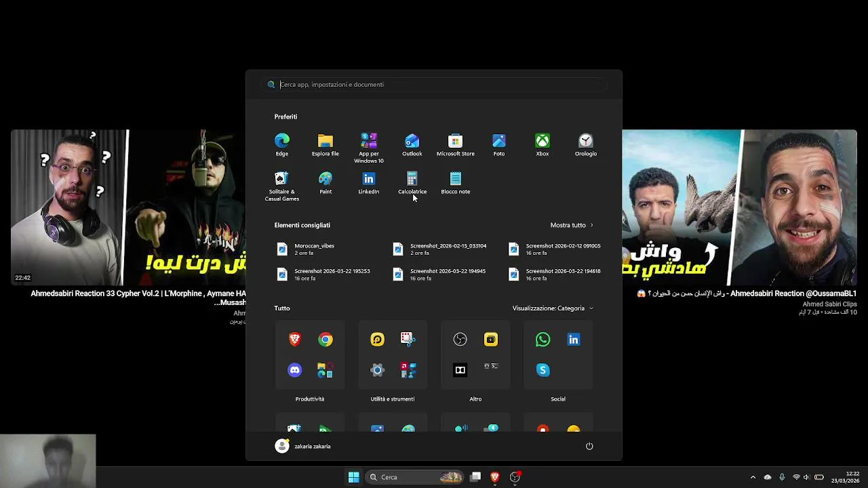Launch Solitaire & Casual Games
This screenshot has height=488, width=868.
[x=282, y=186]
